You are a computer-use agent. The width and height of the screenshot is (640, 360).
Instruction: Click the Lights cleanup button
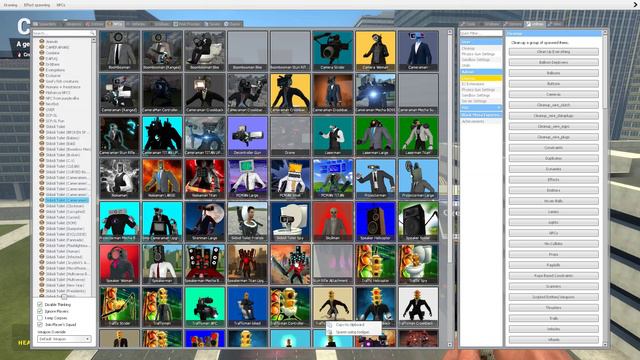(x=553, y=222)
